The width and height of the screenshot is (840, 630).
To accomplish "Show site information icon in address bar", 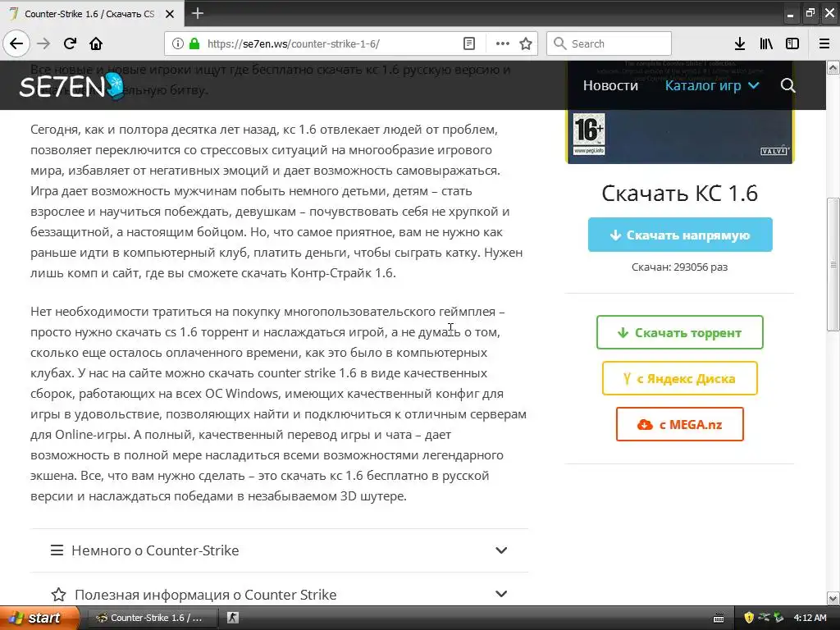I will 178,44.
